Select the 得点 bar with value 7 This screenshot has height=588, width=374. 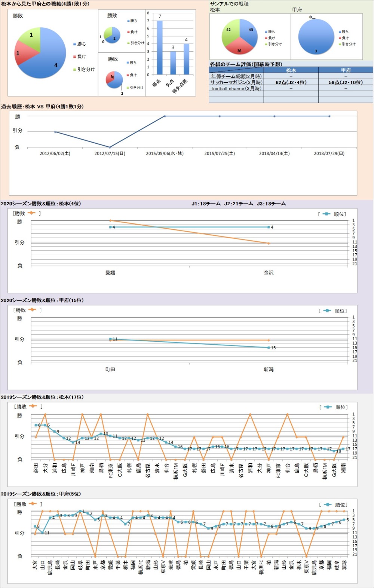[x=160, y=48]
